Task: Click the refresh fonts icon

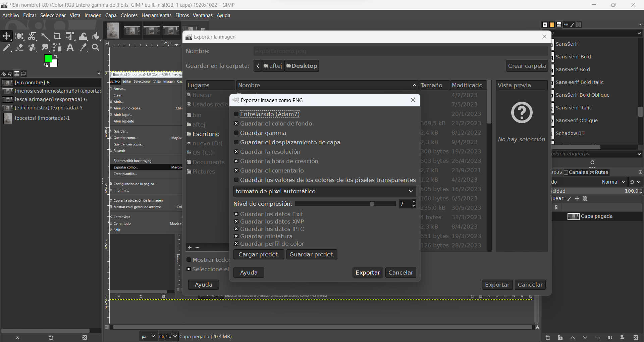Action: click(592, 162)
